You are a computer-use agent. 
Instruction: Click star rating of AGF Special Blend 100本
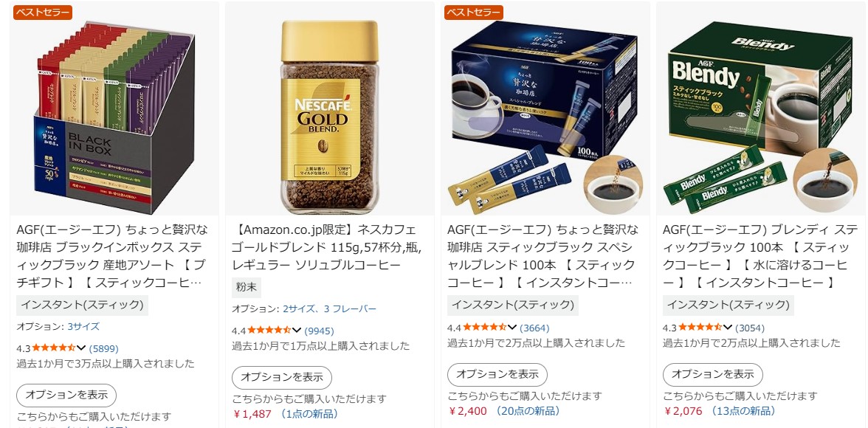pyautogui.click(x=485, y=327)
